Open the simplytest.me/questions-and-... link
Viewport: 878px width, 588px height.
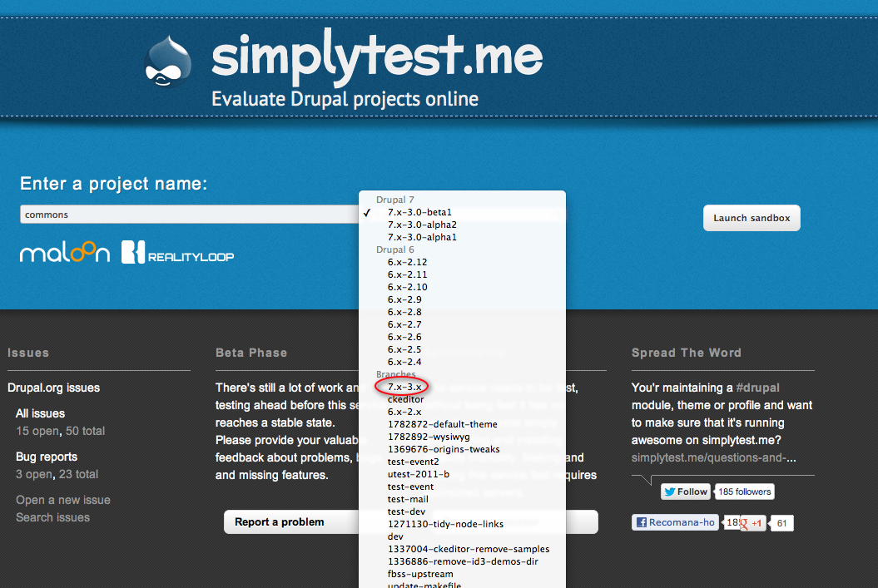(714, 457)
